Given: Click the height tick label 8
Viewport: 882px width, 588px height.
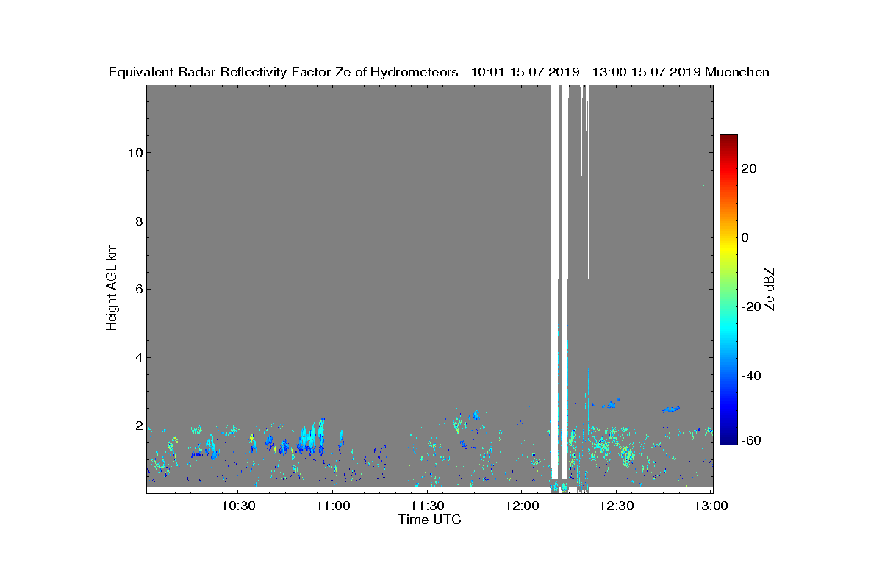Looking at the screenshot, I should (x=137, y=221).
